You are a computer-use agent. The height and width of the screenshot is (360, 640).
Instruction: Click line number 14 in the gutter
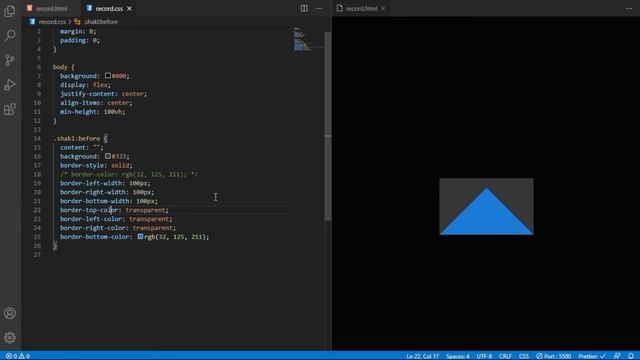[x=37, y=138]
